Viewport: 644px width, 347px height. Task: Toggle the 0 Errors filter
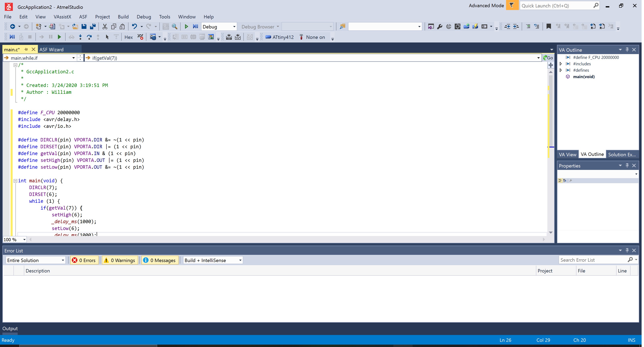point(84,260)
